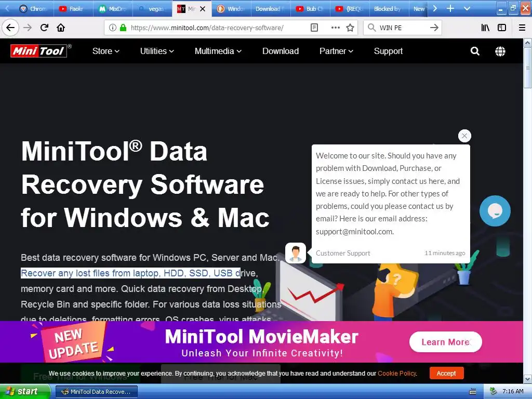Expand the Multimedia dropdown
This screenshot has height=399, width=532.
click(x=218, y=51)
